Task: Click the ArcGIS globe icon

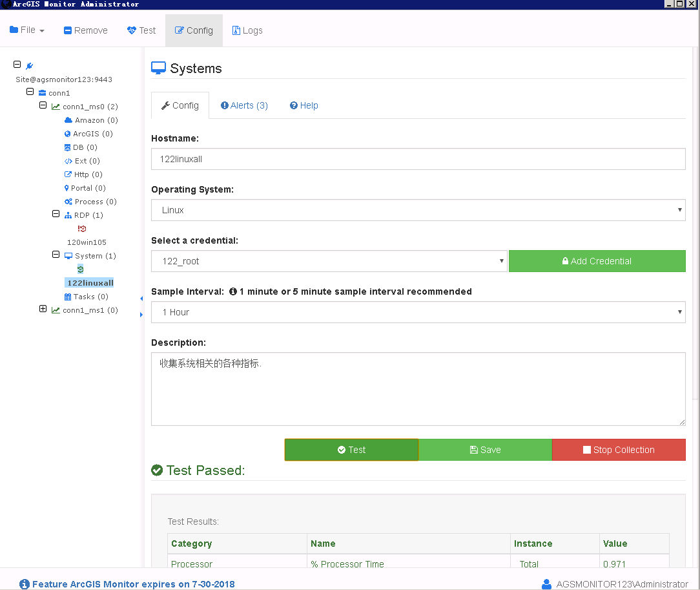Action: click(67, 134)
